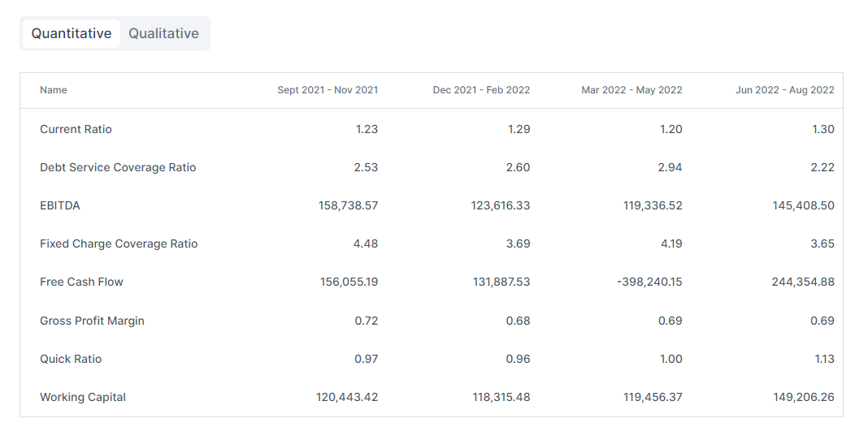Select the Debt Service Coverage Ratio row
This screenshot has width=868, height=427.
pos(118,167)
